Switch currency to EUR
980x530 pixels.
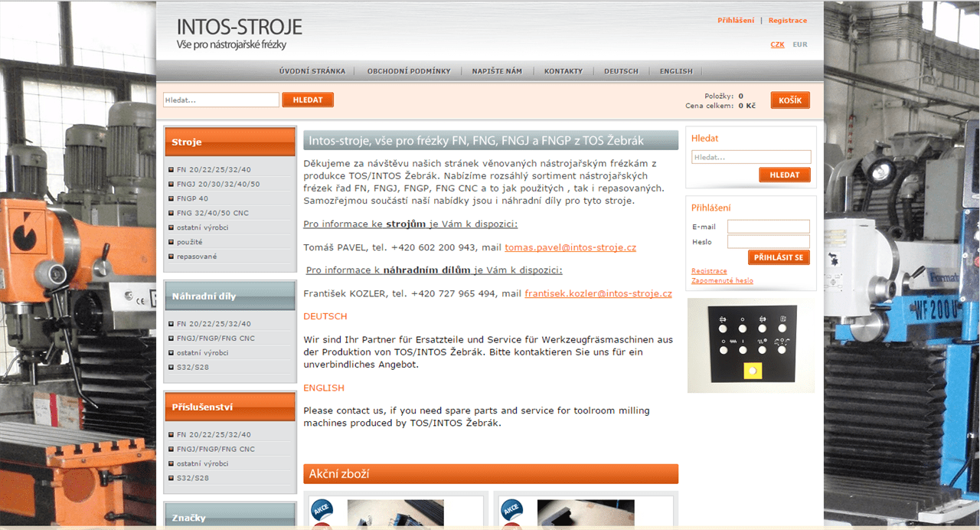(x=800, y=45)
